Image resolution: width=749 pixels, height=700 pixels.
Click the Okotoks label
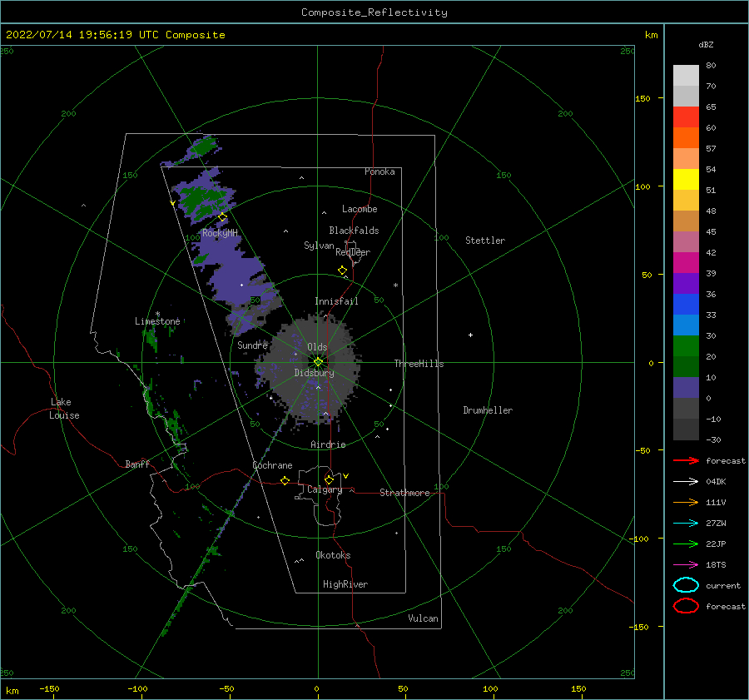pos(333,555)
